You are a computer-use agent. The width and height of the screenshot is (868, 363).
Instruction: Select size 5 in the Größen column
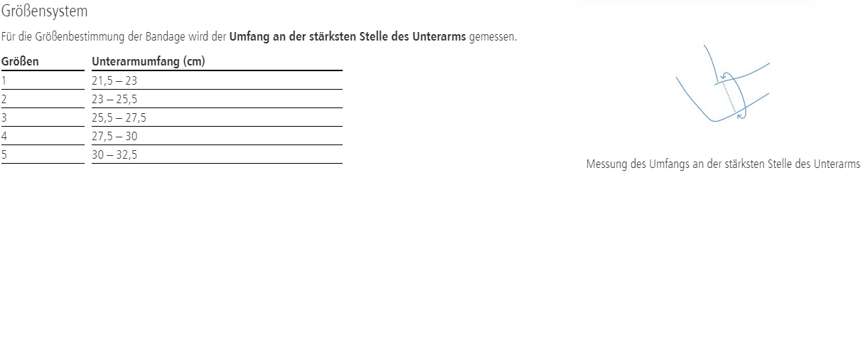[4, 154]
